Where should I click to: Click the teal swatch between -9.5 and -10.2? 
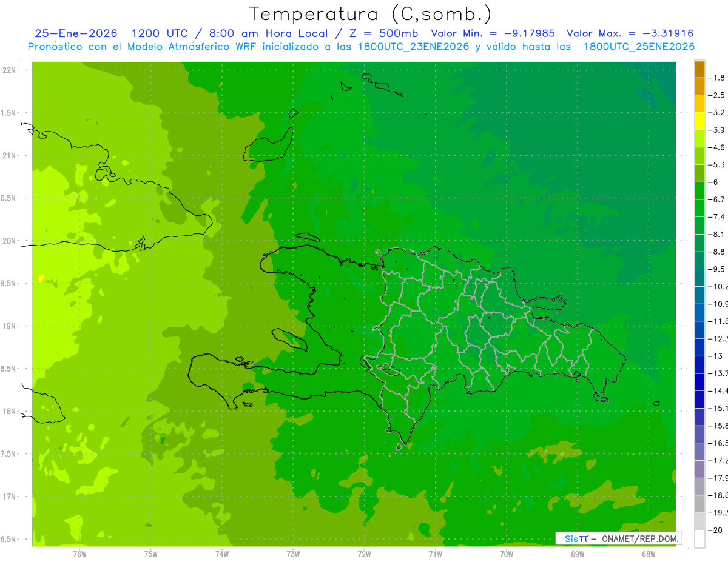[699, 278]
